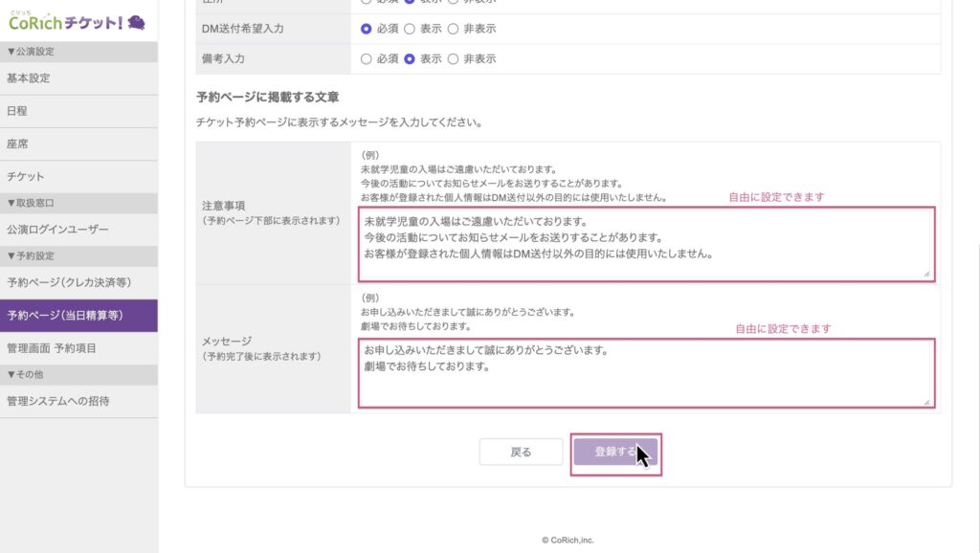Set 備考入力 to 必須
This screenshot has width=980, height=553.
coord(366,58)
